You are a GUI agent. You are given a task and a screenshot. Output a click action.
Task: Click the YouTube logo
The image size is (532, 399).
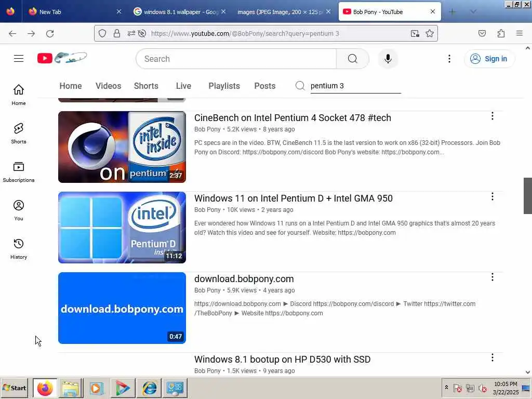pos(62,58)
